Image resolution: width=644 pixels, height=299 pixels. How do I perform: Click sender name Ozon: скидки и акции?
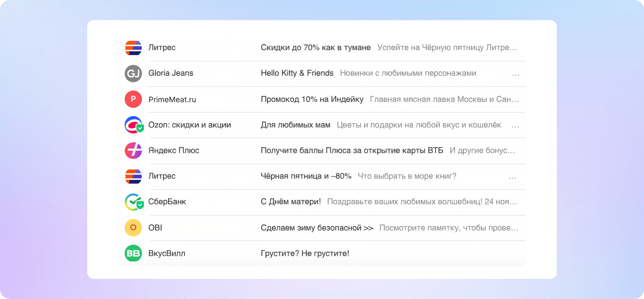190,125
